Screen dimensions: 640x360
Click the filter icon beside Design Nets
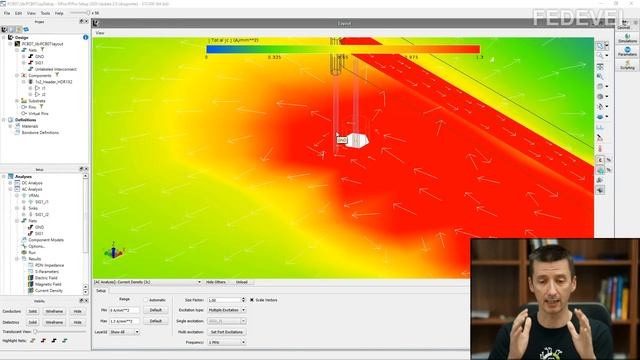tap(42, 50)
